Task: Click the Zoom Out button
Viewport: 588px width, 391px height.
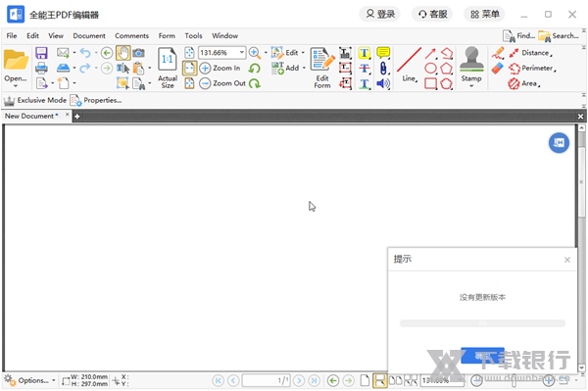Action: click(222, 83)
